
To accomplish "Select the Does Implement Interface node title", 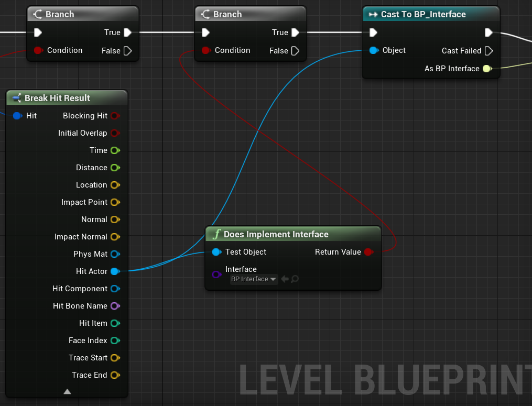I will tap(276, 234).
